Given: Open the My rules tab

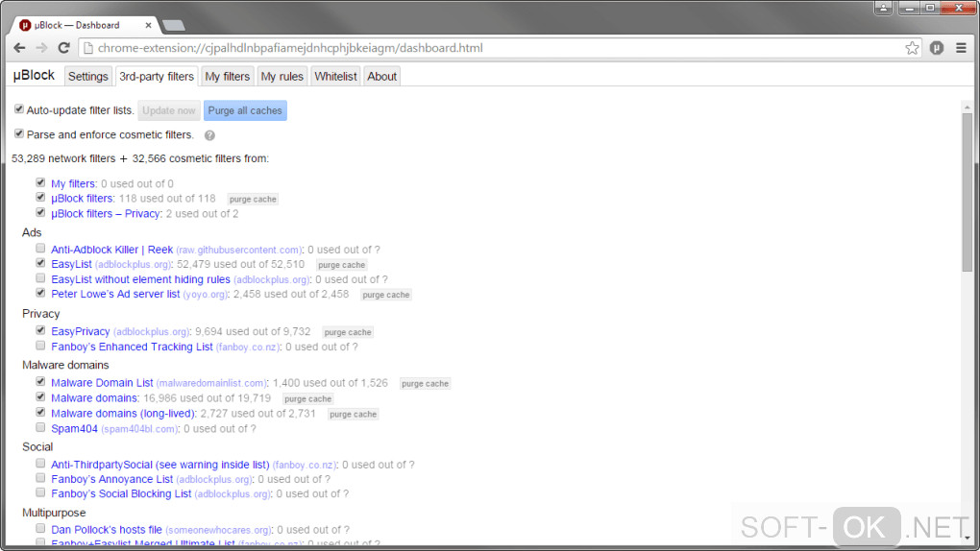Looking at the screenshot, I should [282, 76].
